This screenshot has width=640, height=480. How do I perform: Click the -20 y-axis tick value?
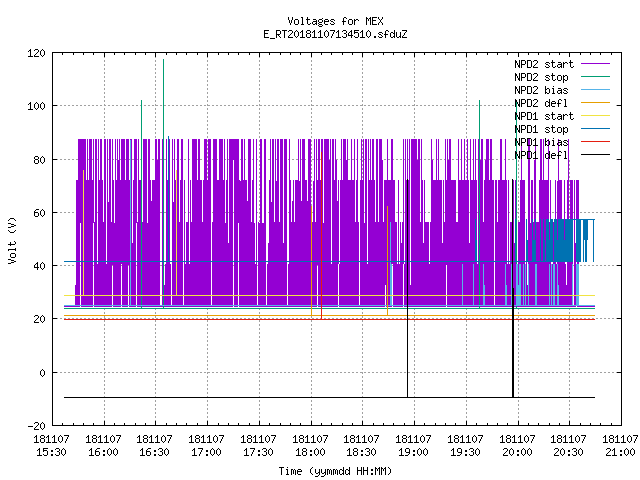36,426
